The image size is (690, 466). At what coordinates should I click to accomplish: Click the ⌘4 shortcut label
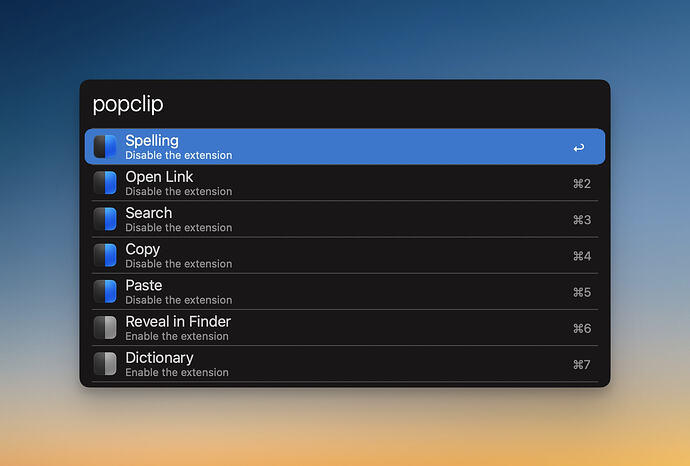(582, 256)
